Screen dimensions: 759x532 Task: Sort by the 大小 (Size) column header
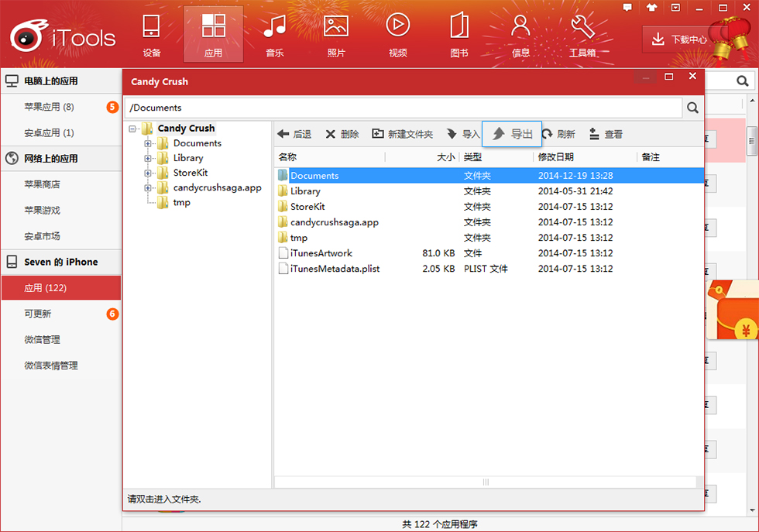(422, 157)
